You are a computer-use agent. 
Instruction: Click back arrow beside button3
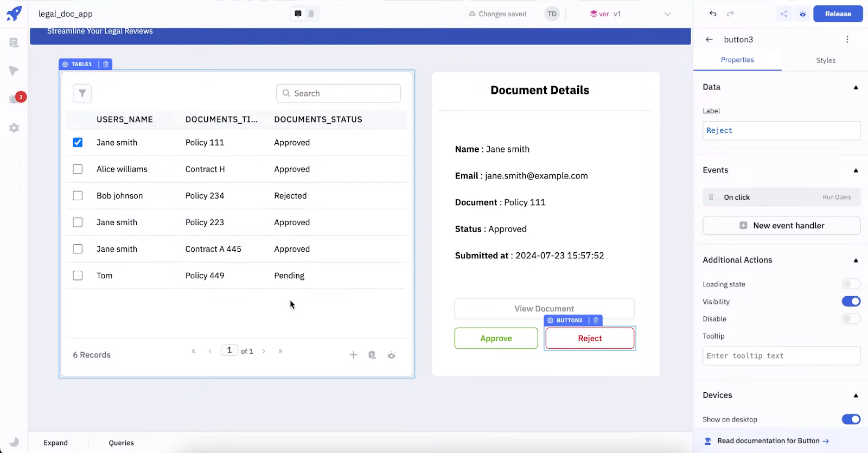[x=709, y=40]
